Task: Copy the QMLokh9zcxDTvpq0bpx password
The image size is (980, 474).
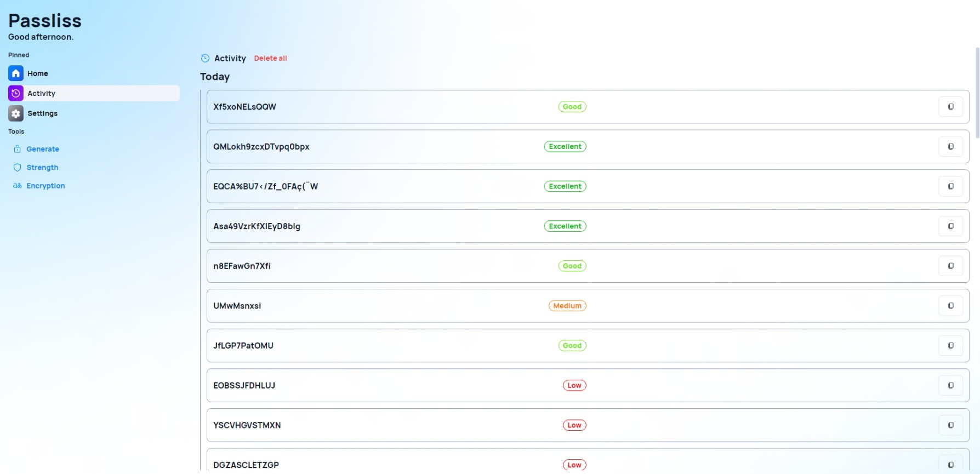Action: click(x=950, y=146)
